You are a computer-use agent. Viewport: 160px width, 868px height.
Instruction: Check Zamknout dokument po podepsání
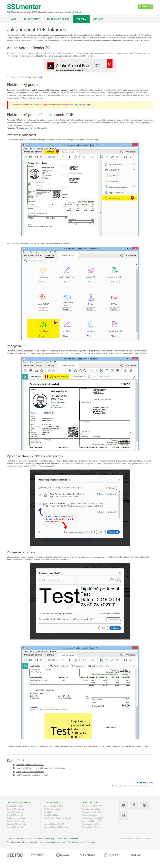[40, 614]
